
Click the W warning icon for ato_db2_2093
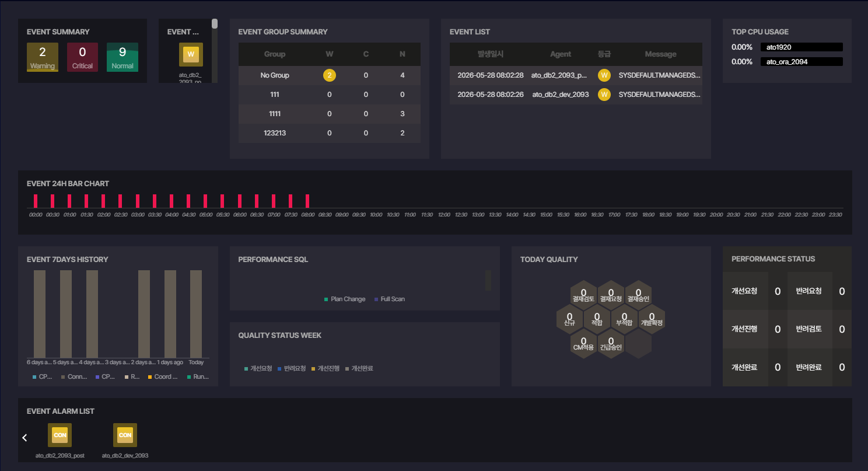coord(191,54)
